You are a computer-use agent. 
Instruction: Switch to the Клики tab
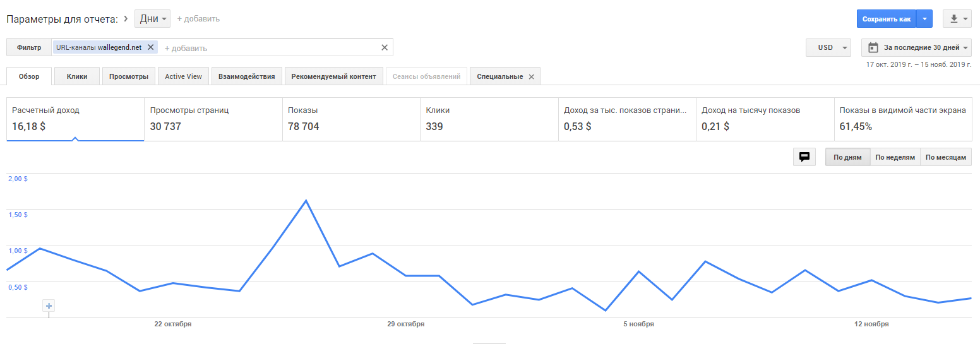(x=77, y=76)
